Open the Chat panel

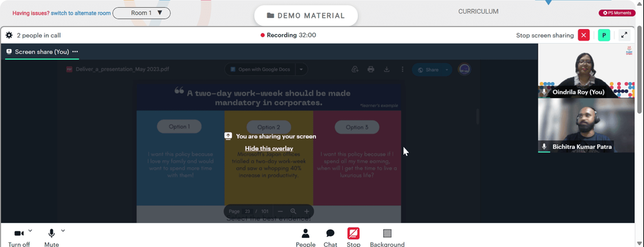coord(330,237)
